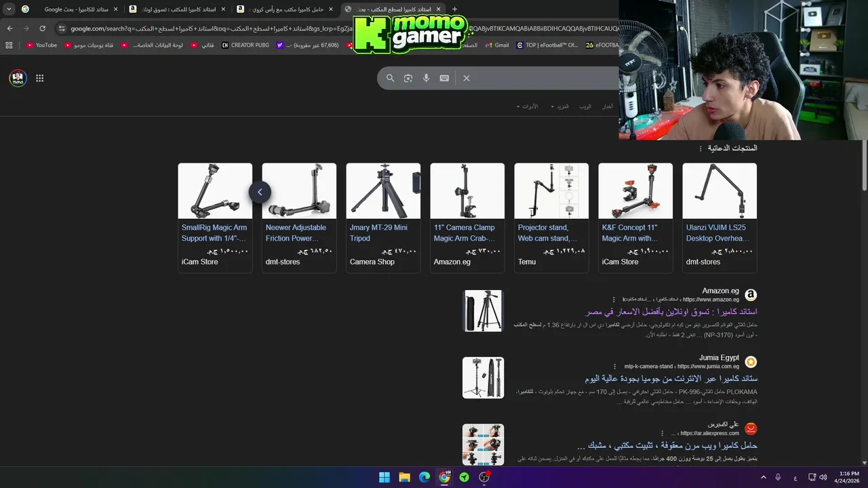
Task: Close the 'ستاند للكاميرا' Google tab
Action: tap(115, 9)
